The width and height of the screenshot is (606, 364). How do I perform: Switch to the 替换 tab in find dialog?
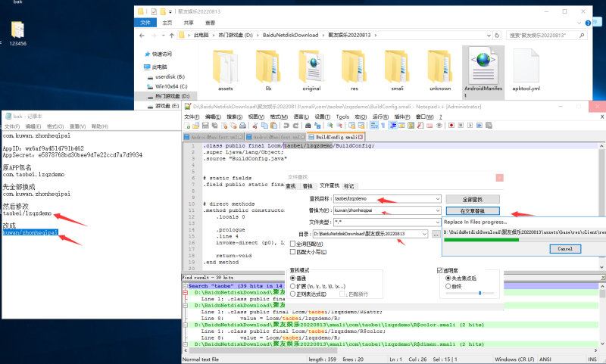click(x=308, y=185)
